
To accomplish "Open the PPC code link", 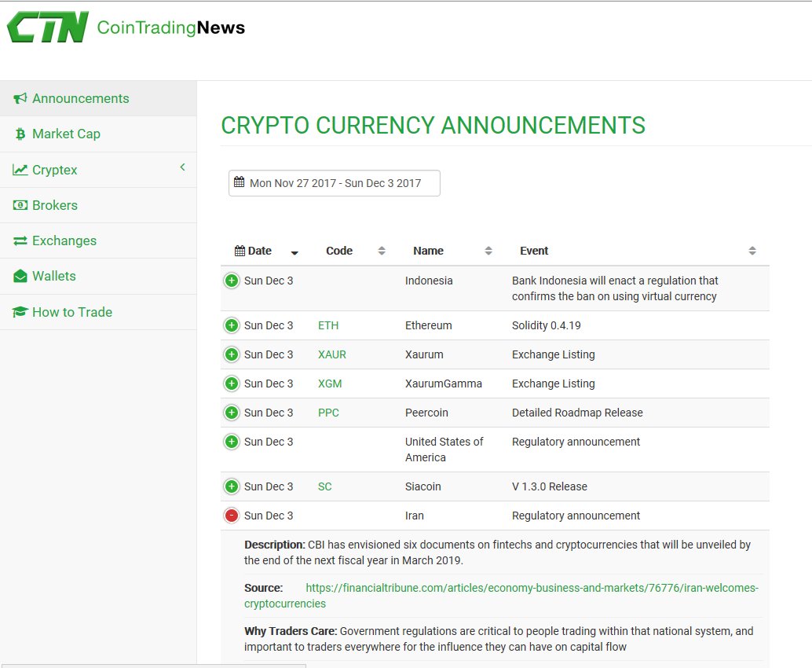I will [x=328, y=413].
